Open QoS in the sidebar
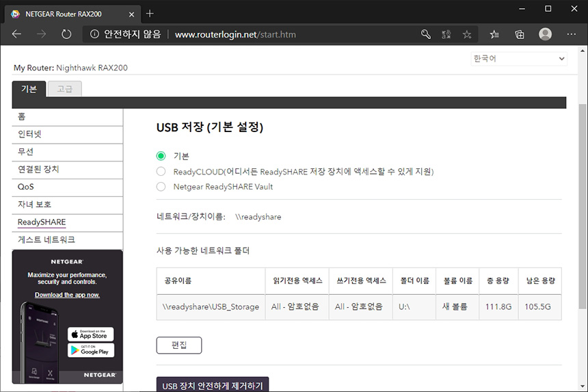588x392 pixels. [68, 187]
